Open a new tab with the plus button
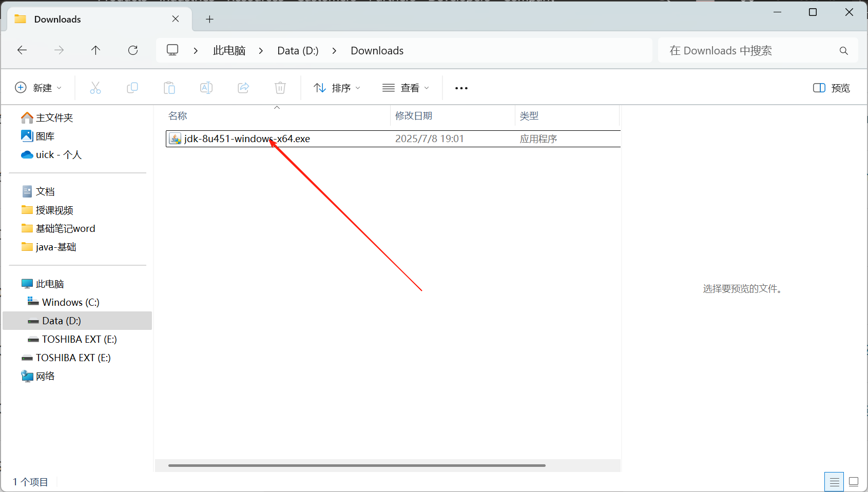This screenshot has height=492, width=868. (x=209, y=19)
